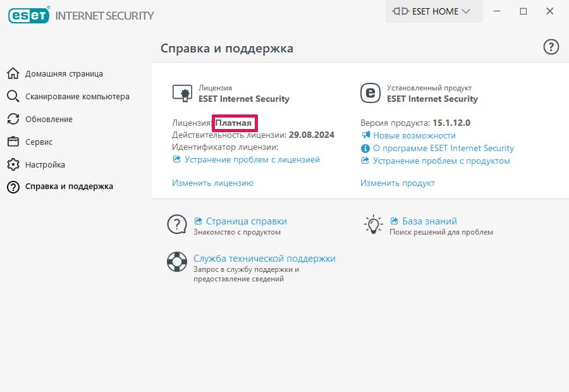Viewport: 569px width, 392px height.
Task: Minimize the ESET window
Action: coord(497,11)
